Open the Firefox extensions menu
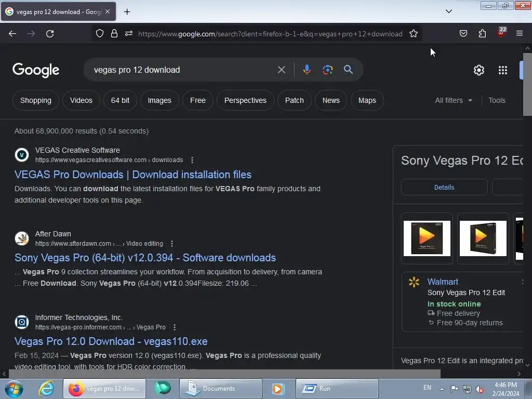 point(482,34)
